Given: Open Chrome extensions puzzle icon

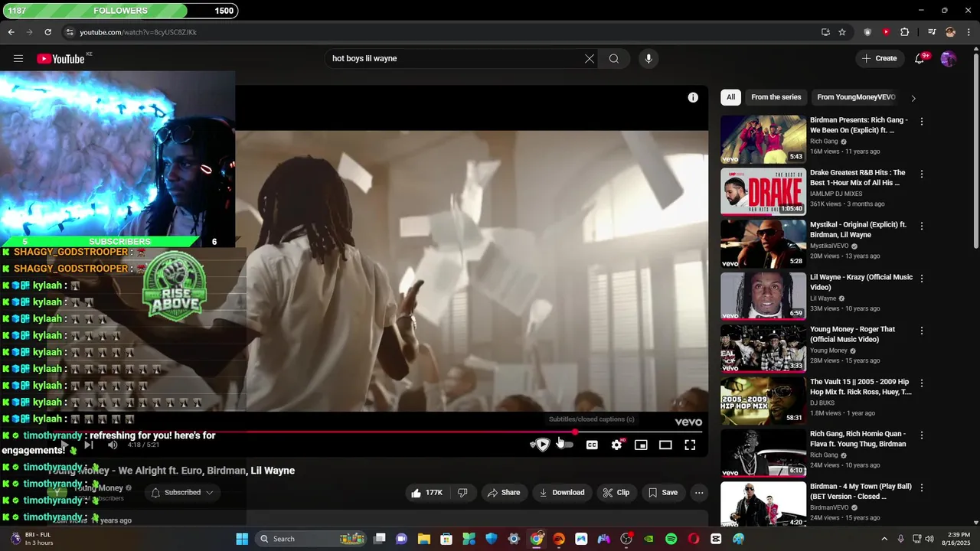Looking at the screenshot, I should 904,32.
